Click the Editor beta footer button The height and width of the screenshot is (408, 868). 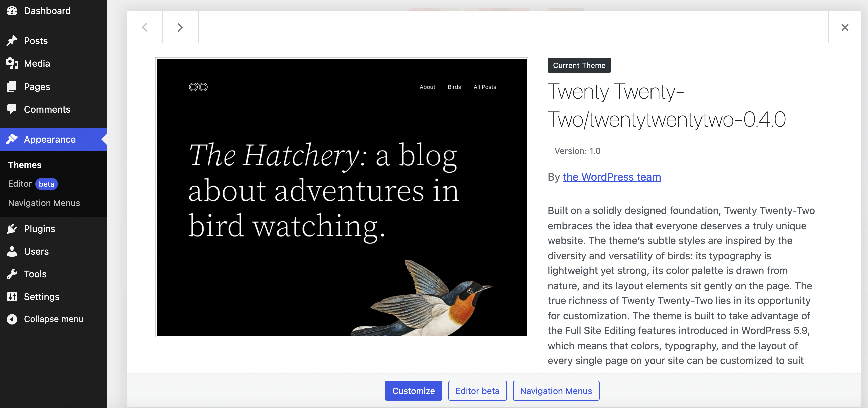(x=477, y=391)
